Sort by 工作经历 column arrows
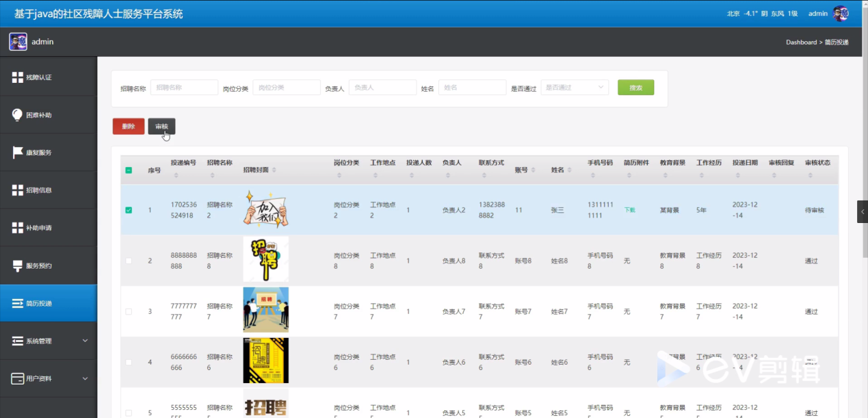This screenshot has width=868, height=418. coord(702,176)
